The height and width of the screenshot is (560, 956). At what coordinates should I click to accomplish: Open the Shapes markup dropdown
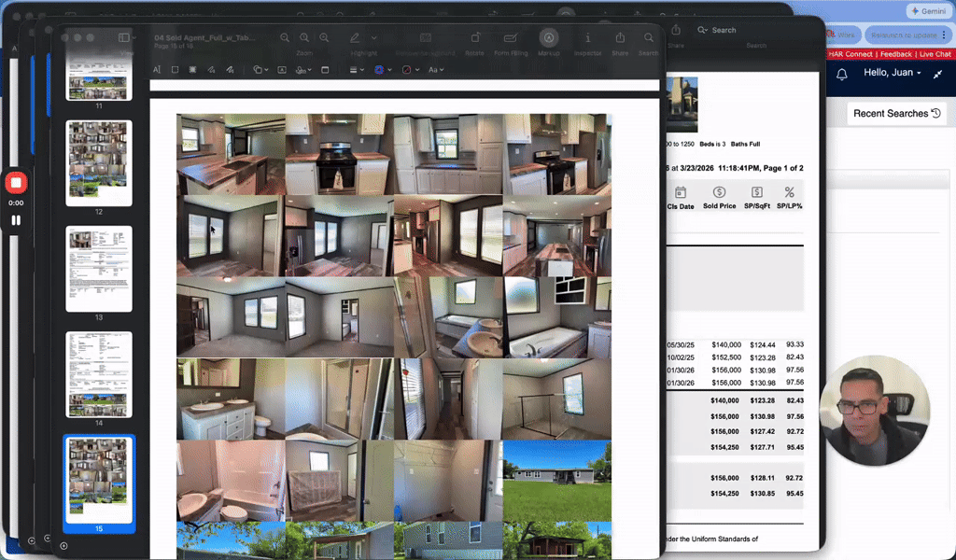coord(260,70)
